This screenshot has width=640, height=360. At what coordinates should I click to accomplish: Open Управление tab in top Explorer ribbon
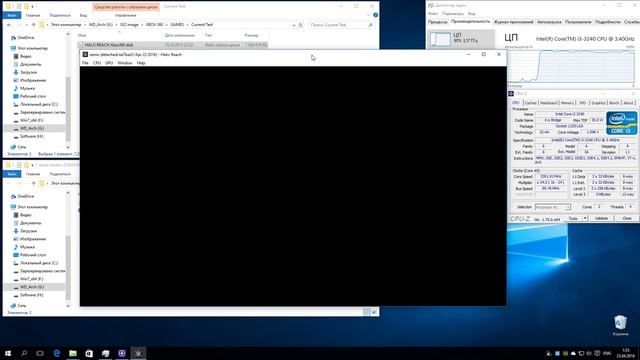(125, 15)
